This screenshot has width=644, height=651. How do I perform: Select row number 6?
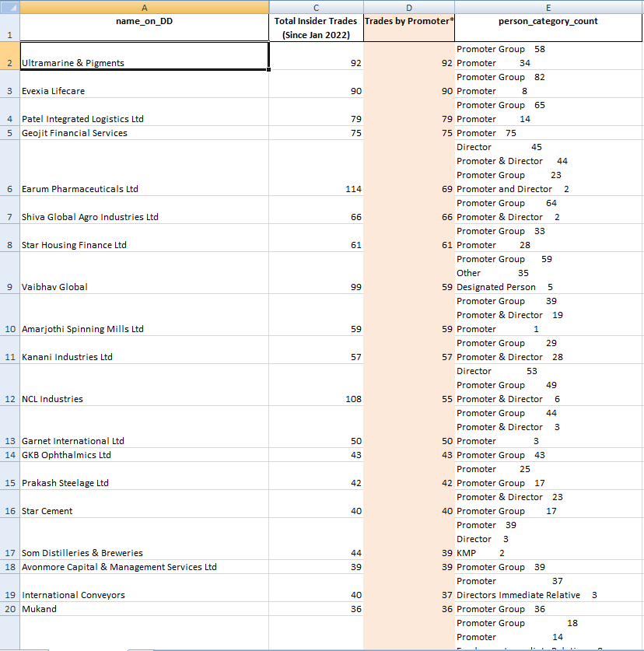pyautogui.click(x=9, y=188)
